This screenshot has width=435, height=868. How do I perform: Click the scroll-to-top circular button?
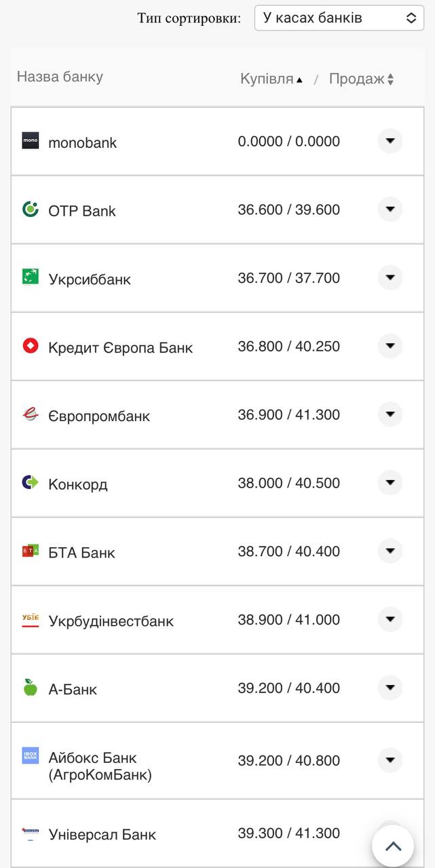tap(393, 846)
